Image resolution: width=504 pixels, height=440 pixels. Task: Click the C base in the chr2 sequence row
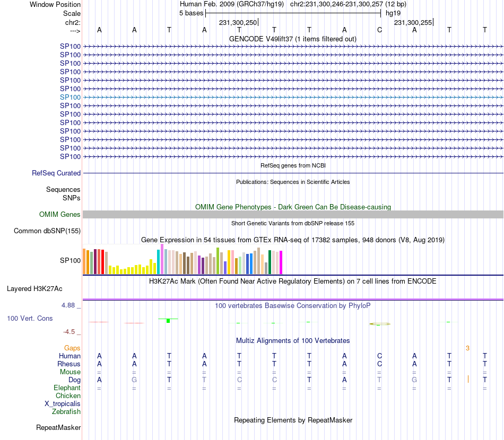pyautogui.click(x=380, y=30)
